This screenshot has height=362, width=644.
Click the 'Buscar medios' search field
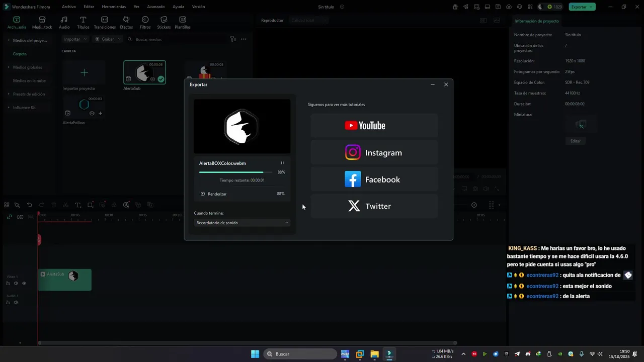pos(176,39)
